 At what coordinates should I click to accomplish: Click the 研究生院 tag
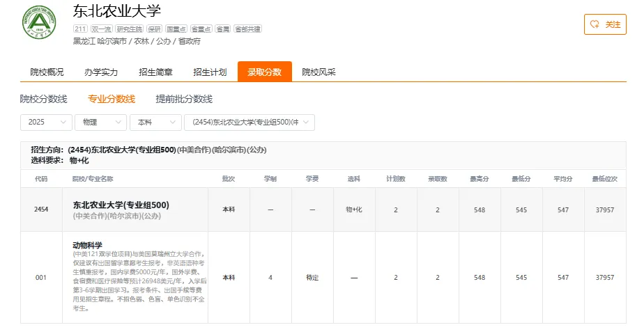coord(130,29)
